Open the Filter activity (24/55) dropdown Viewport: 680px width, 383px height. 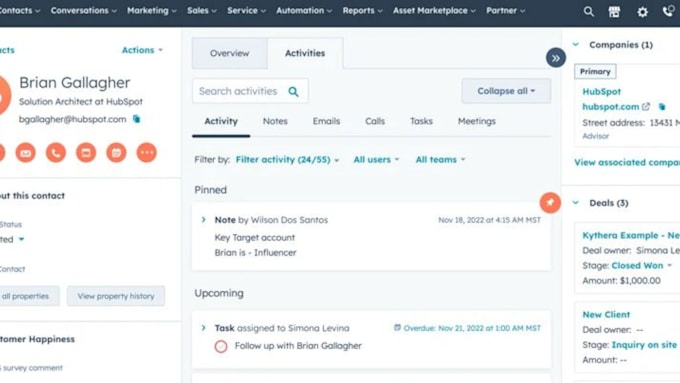[x=287, y=160]
